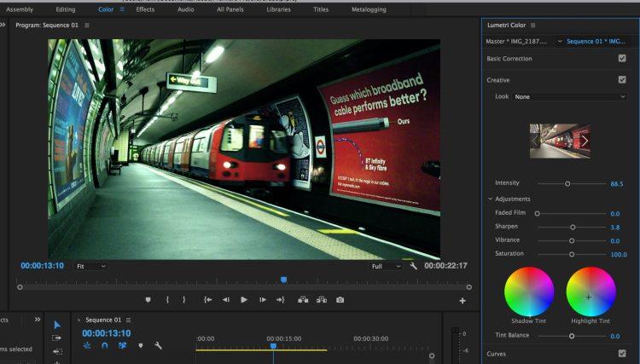Adjust the Vibrance slider
The width and height of the screenshot is (640, 364).
pyautogui.click(x=572, y=241)
